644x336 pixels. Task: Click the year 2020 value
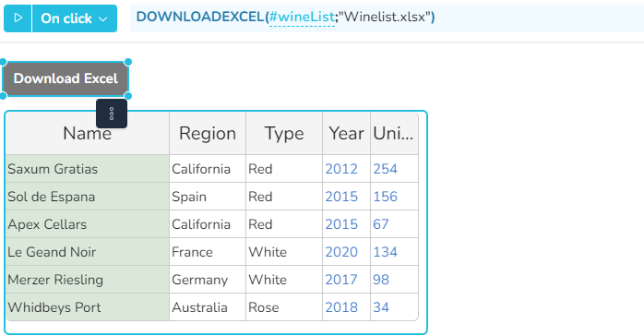pyautogui.click(x=341, y=252)
